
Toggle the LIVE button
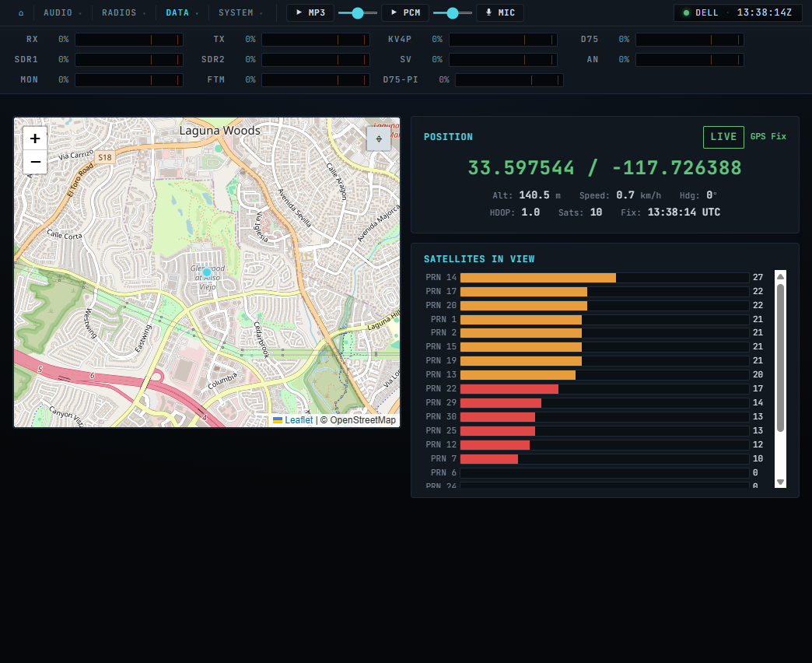723,137
